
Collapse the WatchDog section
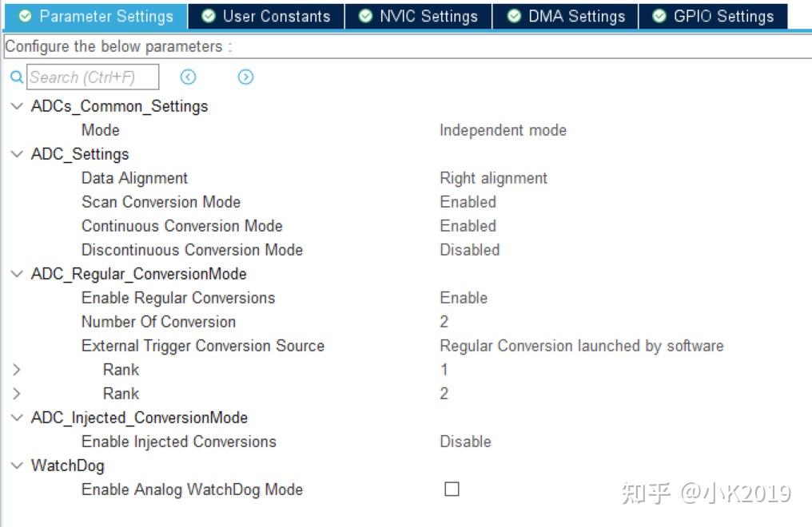coord(17,465)
